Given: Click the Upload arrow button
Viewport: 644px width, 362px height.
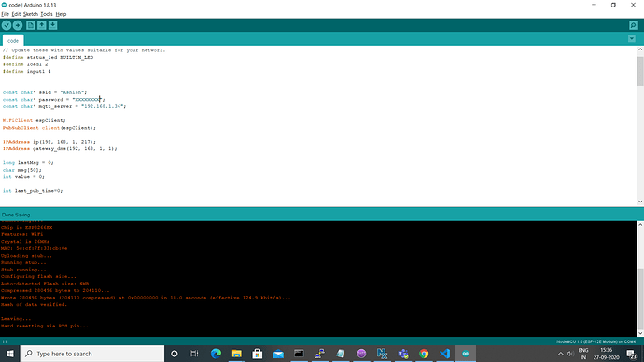Looking at the screenshot, I should pyautogui.click(x=18, y=25).
